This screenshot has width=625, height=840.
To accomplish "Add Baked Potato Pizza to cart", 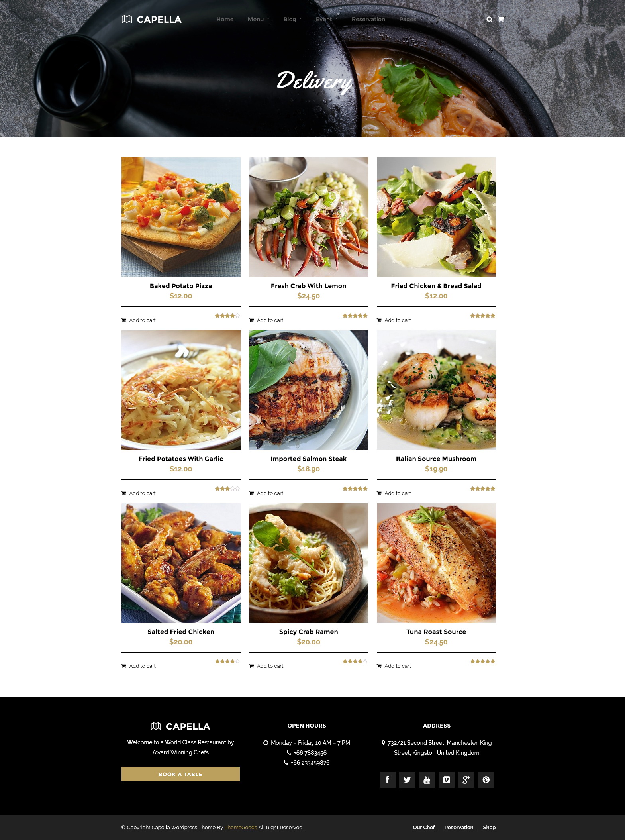I will [x=139, y=320].
